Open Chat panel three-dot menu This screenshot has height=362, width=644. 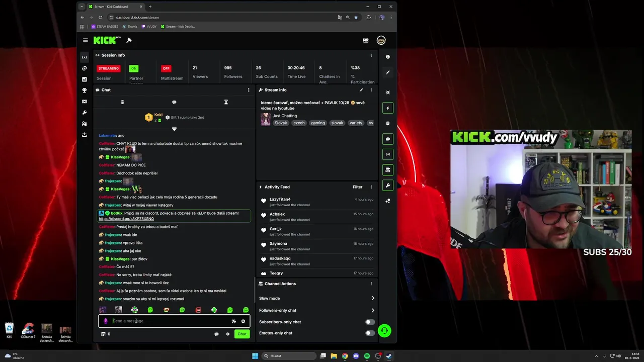pos(249,90)
